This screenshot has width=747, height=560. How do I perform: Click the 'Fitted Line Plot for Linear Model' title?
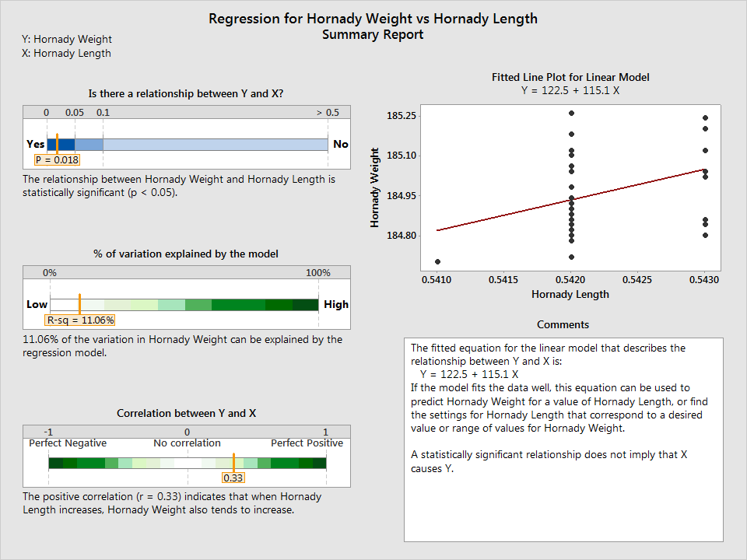click(570, 77)
